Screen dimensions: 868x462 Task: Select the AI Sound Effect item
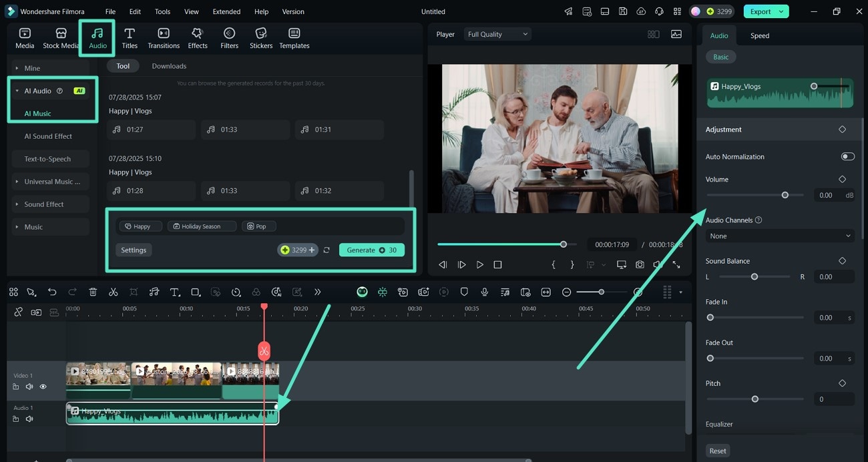48,136
